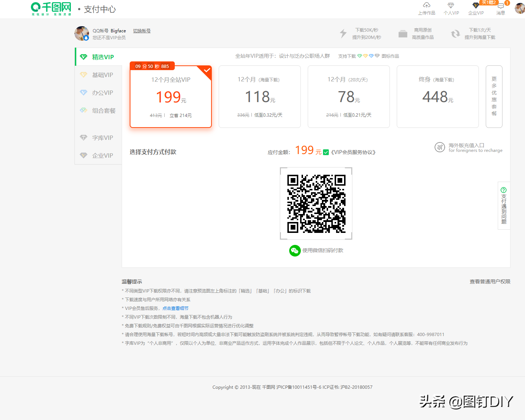Click the 办公VIP blue diamond icon

(x=84, y=93)
